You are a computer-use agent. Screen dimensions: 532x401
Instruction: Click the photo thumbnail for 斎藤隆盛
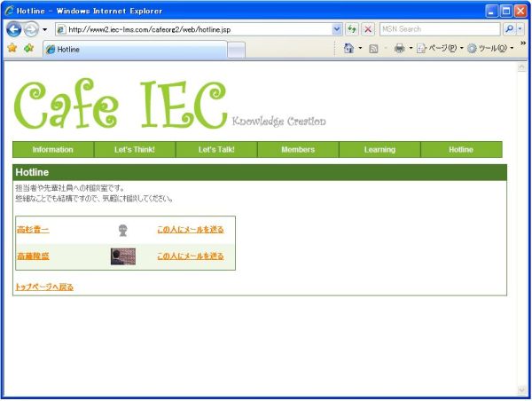tap(123, 256)
